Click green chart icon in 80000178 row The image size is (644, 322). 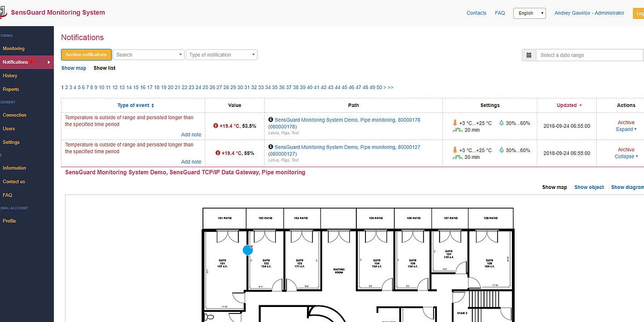(457, 130)
